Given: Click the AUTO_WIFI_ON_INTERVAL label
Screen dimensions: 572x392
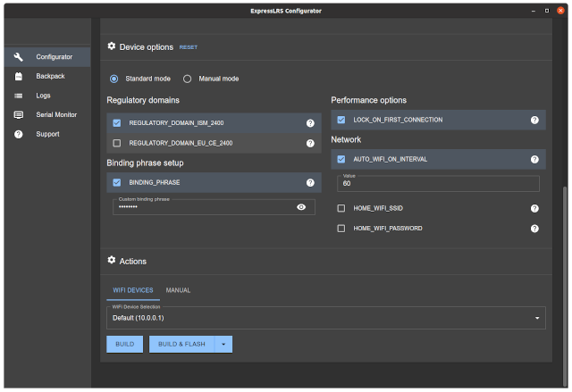Looking at the screenshot, I should pyautogui.click(x=390, y=159).
